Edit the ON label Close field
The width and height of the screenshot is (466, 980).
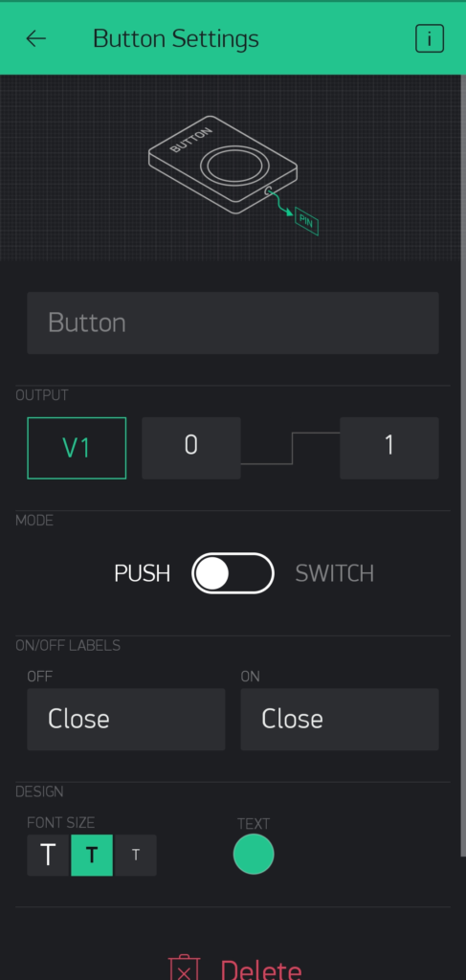(340, 720)
